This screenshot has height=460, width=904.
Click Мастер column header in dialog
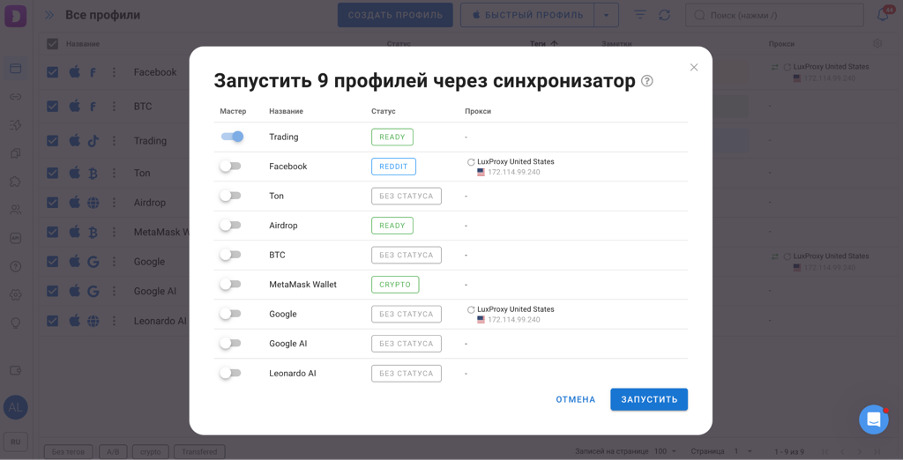(233, 111)
